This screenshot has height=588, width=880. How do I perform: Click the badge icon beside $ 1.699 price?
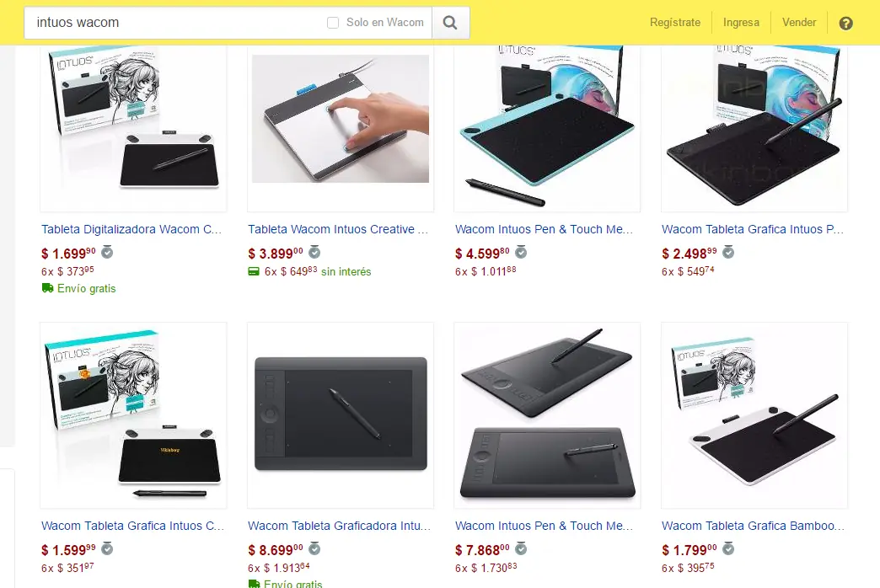107,252
